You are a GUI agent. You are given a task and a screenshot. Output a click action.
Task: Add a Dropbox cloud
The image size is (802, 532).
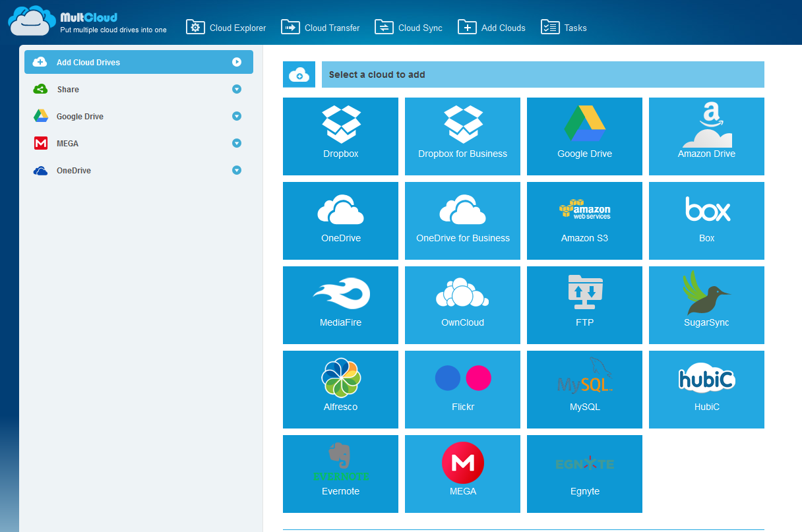[340, 136]
